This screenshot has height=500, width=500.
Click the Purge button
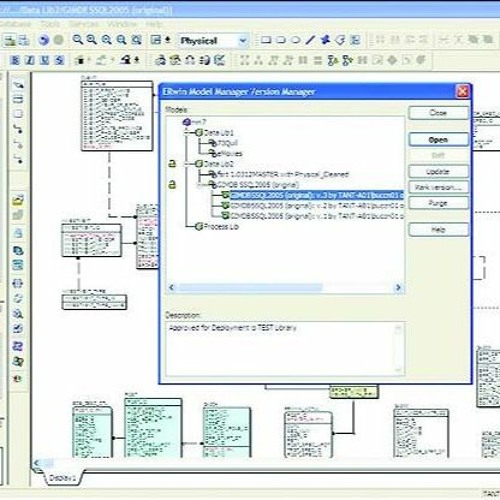438,203
